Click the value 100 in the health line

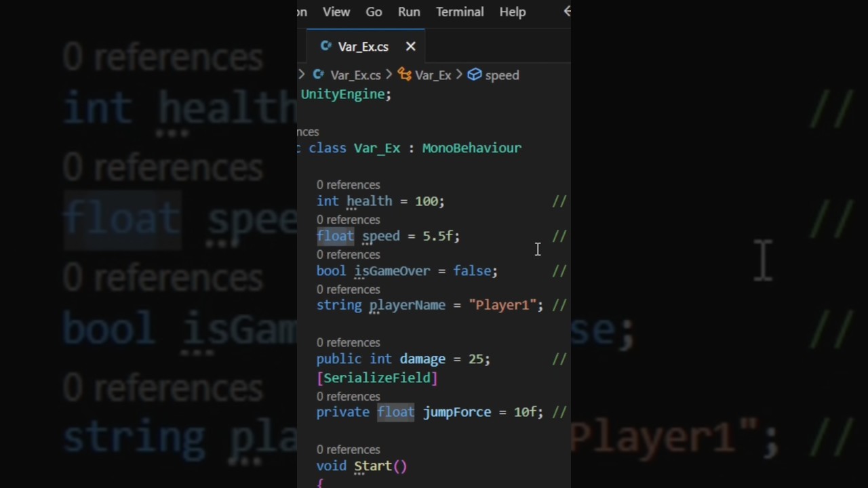[427, 201]
